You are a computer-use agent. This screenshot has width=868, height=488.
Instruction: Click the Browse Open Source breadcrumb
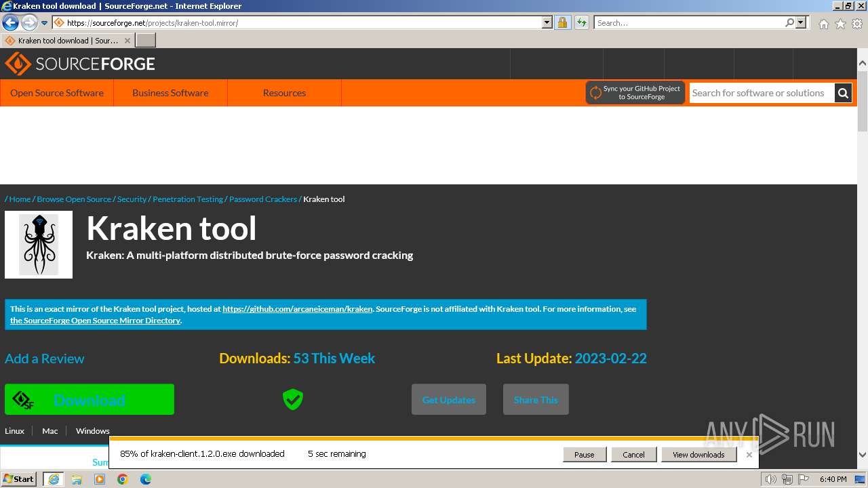74,199
